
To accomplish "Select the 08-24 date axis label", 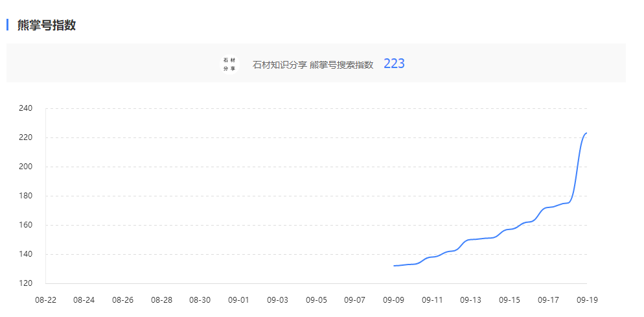I will 84,300.
